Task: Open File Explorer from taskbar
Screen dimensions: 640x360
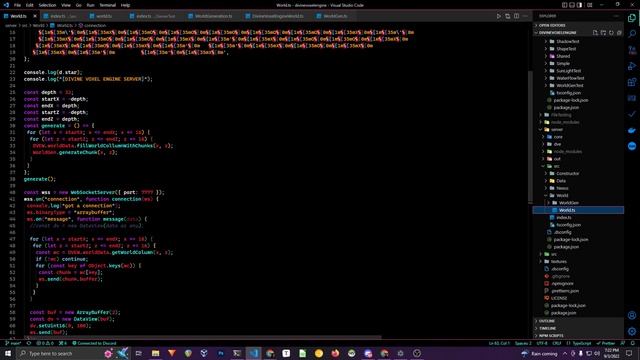Action: (x=156, y=353)
